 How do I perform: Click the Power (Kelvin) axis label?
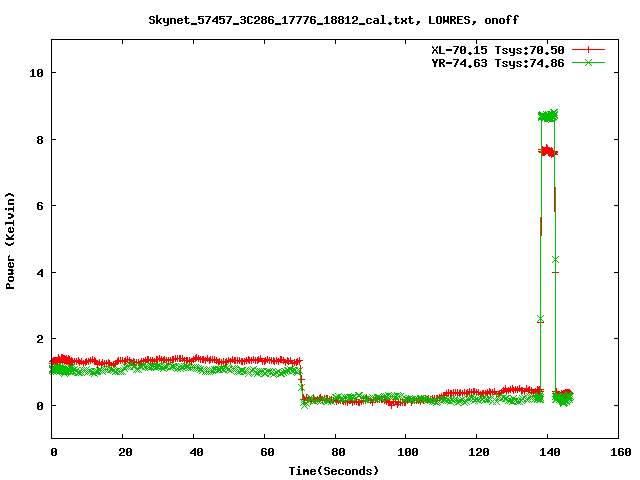point(10,241)
